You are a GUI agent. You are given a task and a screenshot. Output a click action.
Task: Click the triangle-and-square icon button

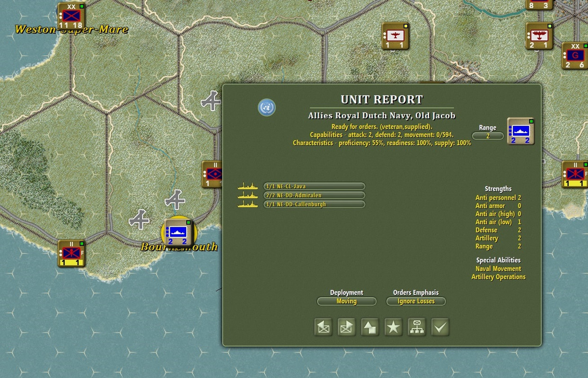pyautogui.click(x=370, y=327)
